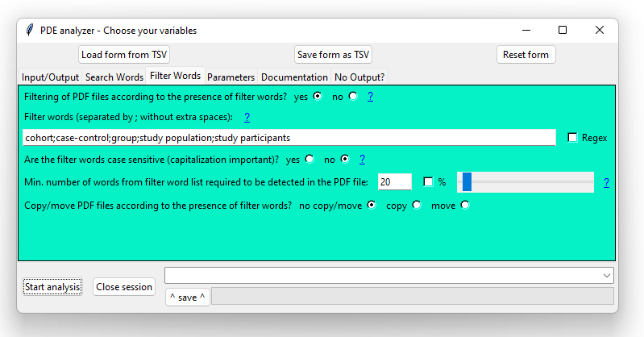
Task: Click the Save form as TSV button
Action: [x=334, y=55]
